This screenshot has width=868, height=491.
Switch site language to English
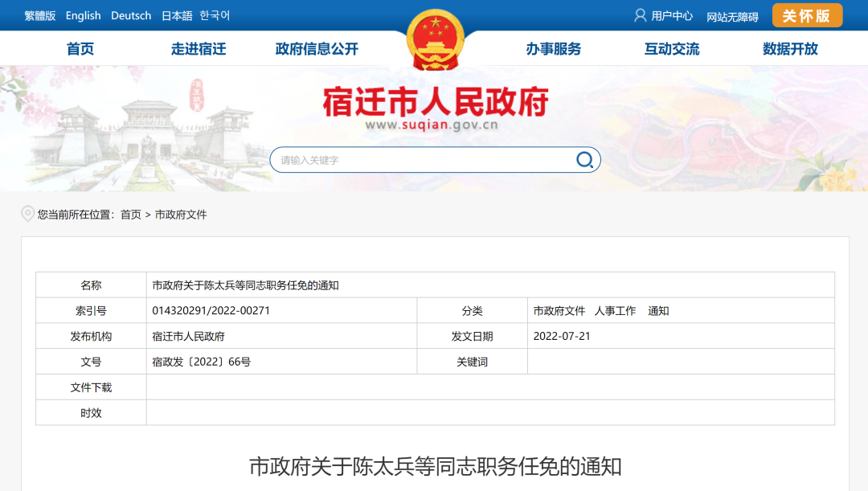tap(83, 15)
